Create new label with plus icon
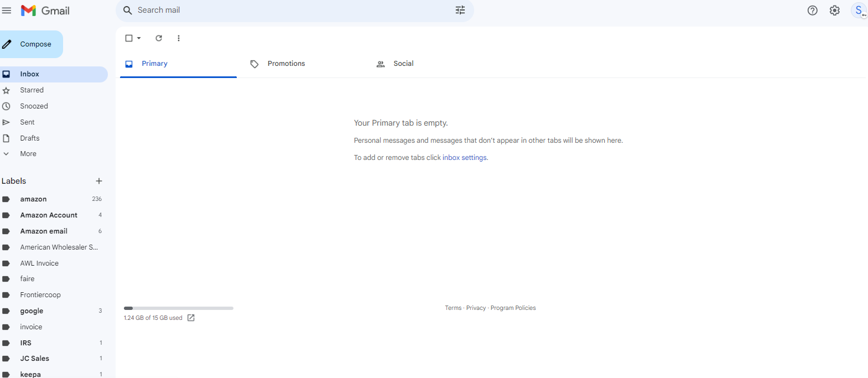Viewport: 868px width, 378px height. 99,181
